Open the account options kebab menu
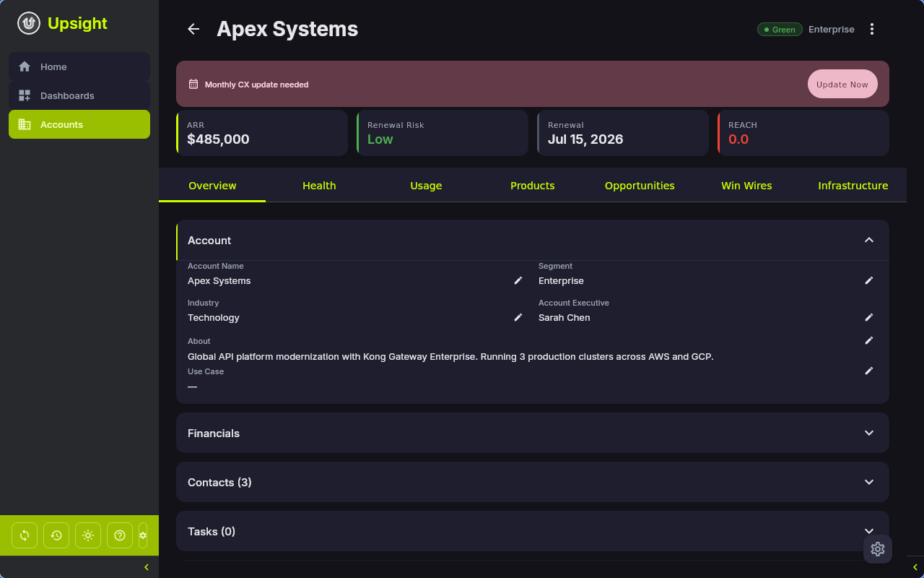This screenshot has width=924, height=578. point(872,29)
